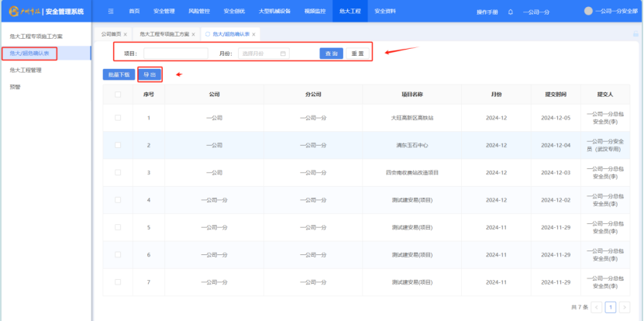Screen dimensions: 644x321
Task: Click the 批量下载 button
Action: (x=119, y=74)
